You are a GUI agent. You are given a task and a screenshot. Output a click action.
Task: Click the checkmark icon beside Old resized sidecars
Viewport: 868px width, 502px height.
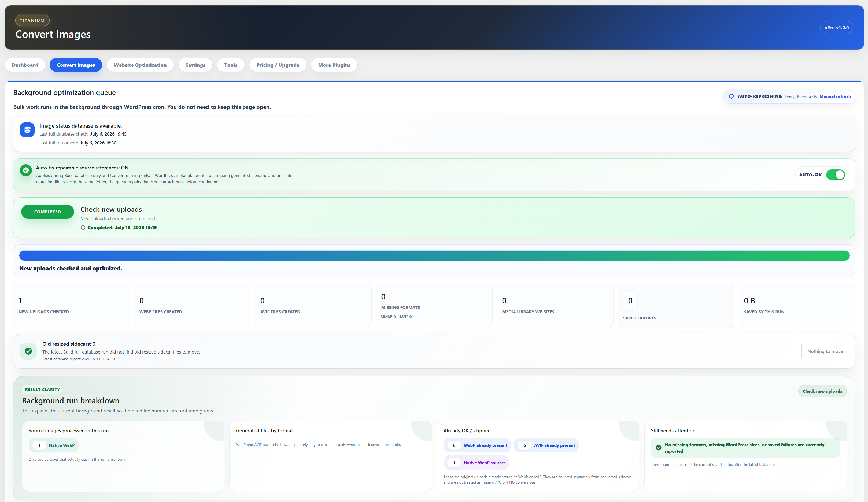point(28,351)
